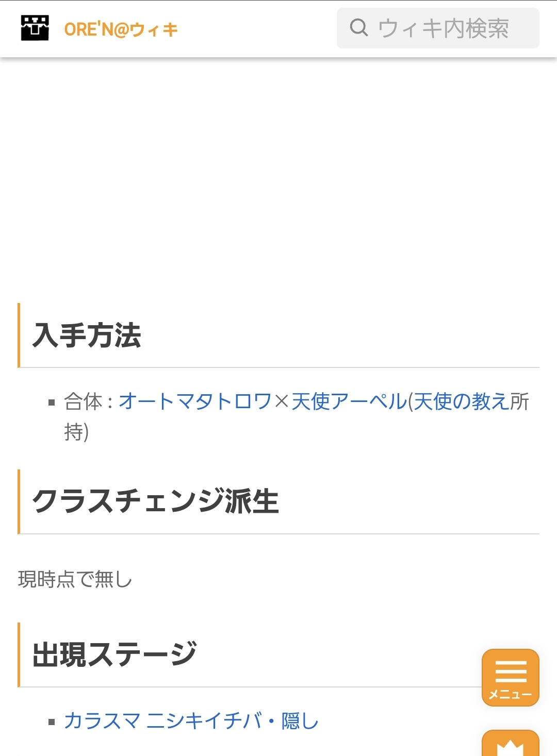Viewport: 557px width, 756px height.
Task: Click the 現時点で無し text
Action: pos(75,579)
